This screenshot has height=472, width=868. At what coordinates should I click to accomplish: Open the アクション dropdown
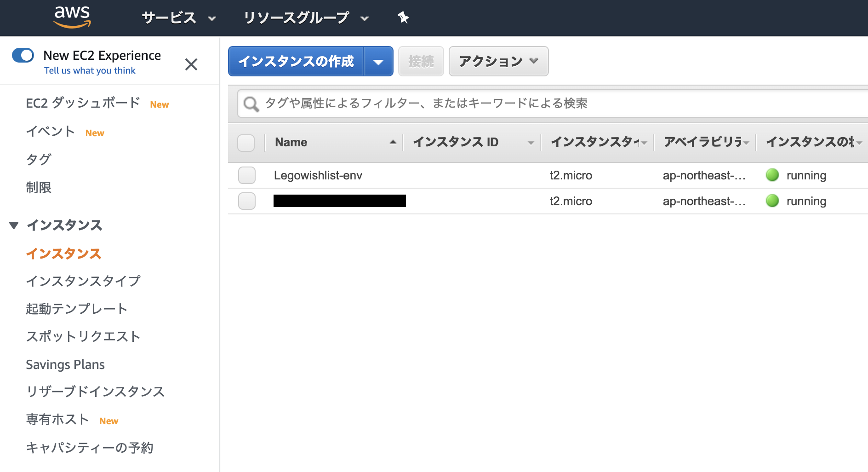coord(498,61)
